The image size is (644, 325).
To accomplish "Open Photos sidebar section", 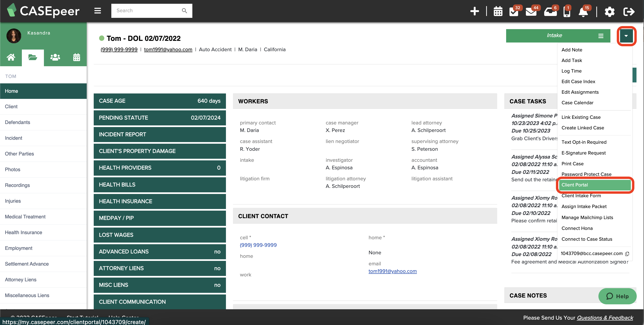I will tap(43, 170).
